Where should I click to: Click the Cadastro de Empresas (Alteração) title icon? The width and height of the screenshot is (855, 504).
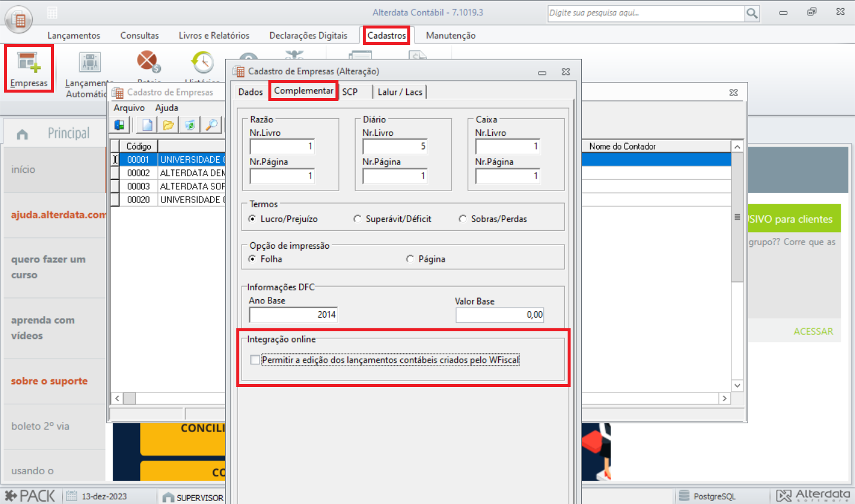pos(239,71)
